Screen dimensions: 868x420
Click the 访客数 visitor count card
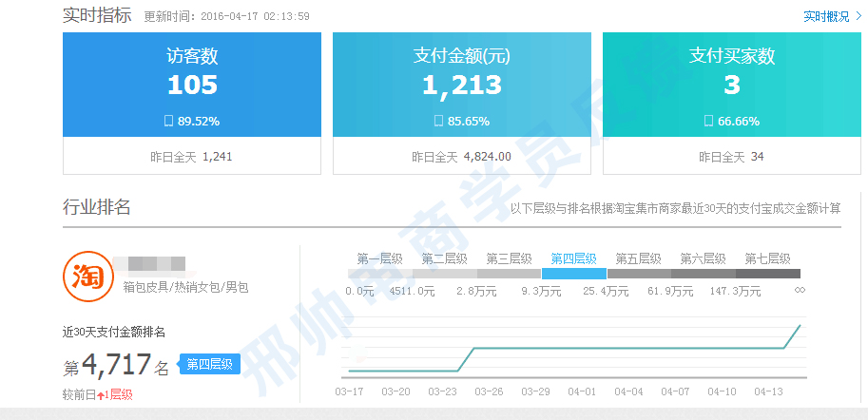(192, 85)
